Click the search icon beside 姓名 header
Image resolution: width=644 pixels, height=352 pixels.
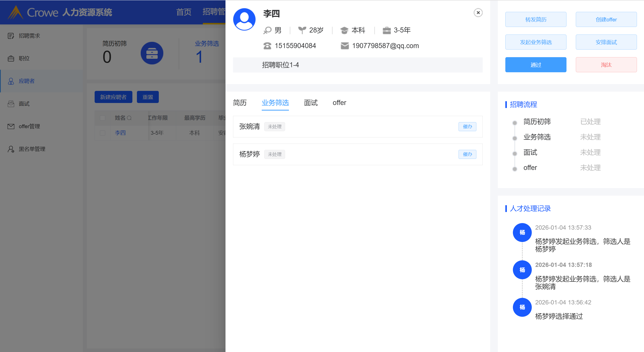coord(129,118)
